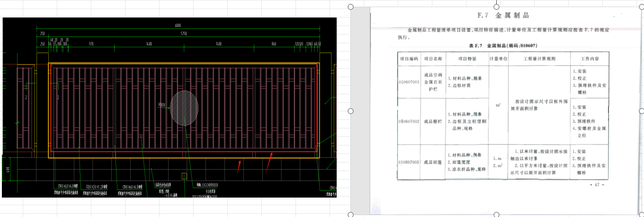Click the "970" dimension in the CAD drawing

click(91, 44)
